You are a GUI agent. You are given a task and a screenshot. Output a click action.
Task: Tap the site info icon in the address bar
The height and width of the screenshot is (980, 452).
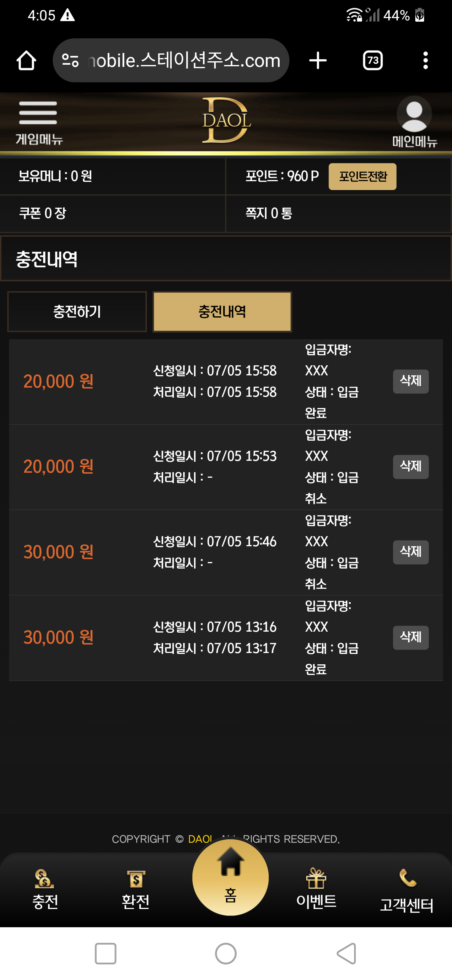[70, 61]
